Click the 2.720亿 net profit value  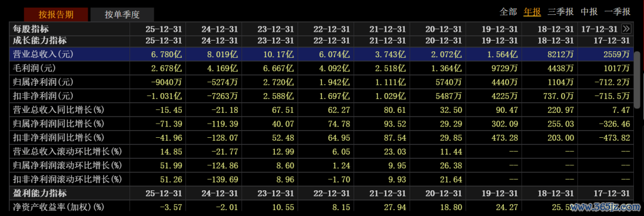(278, 82)
